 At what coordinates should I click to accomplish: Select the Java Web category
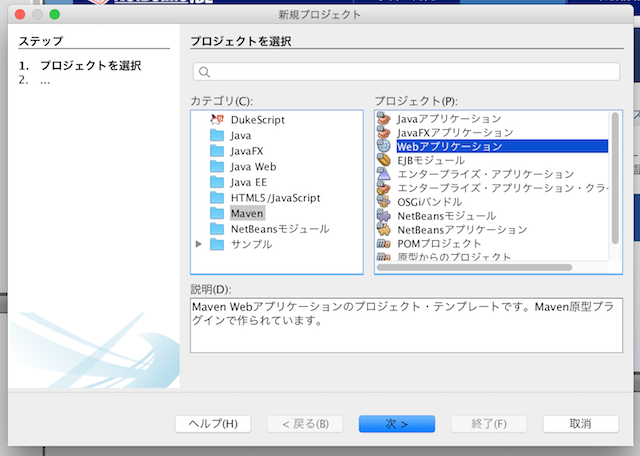252,167
